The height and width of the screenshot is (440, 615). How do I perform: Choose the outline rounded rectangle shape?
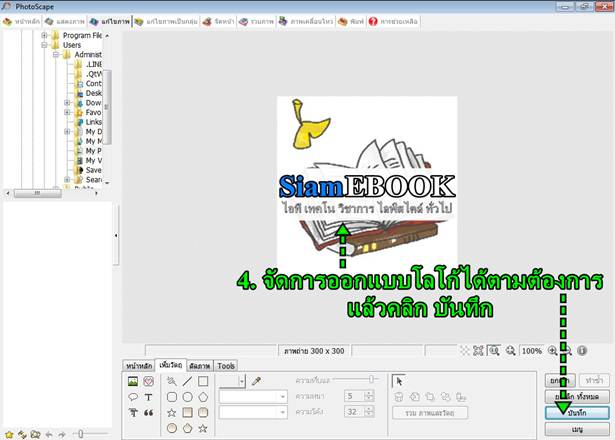(172, 397)
